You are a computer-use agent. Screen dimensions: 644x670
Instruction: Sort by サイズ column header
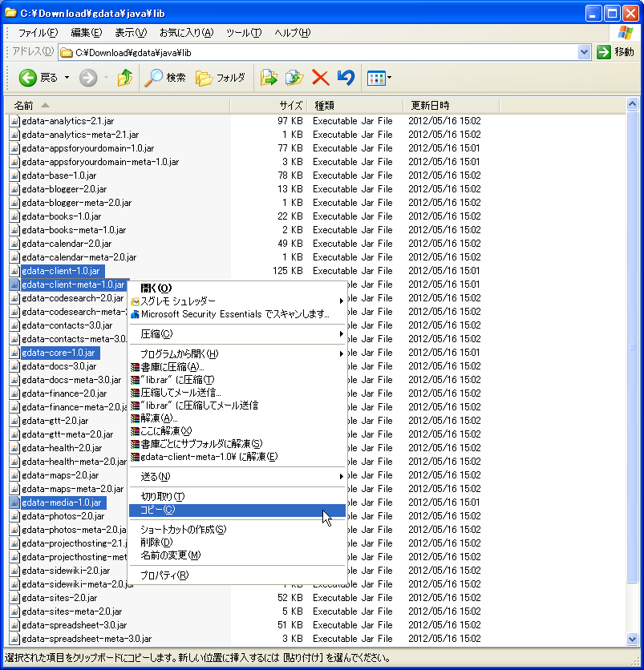tap(268, 105)
